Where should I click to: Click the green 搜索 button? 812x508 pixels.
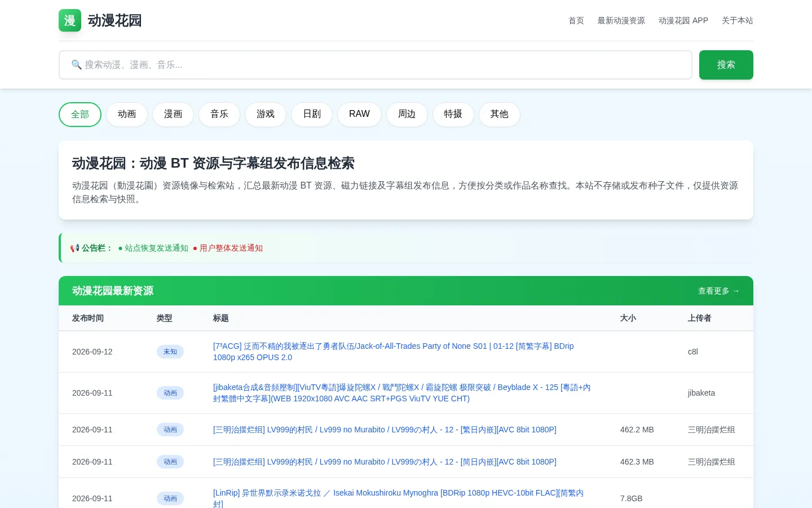726,65
